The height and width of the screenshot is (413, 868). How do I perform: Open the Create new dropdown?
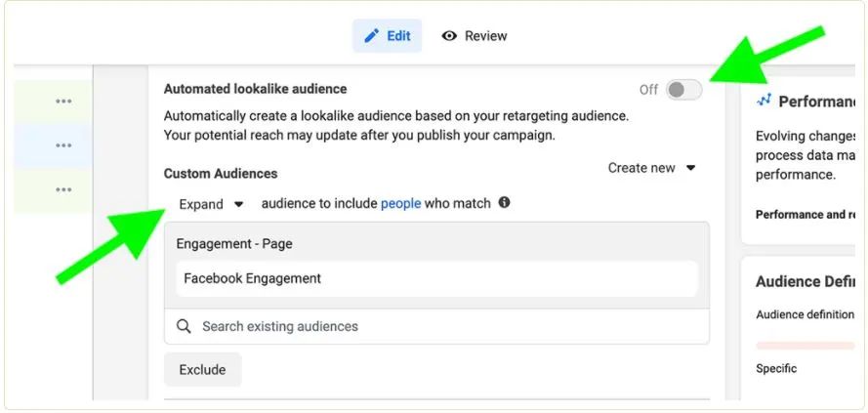651,168
